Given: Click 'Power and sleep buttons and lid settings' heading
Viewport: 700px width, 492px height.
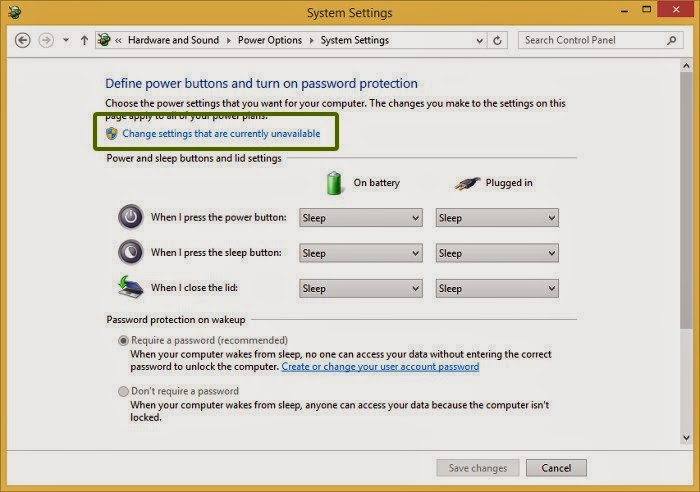Looking at the screenshot, I should coord(194,158).
